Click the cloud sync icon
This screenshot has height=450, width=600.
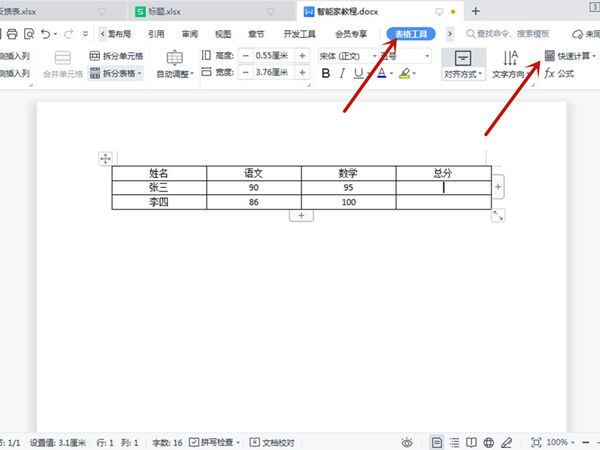pos(577,34)
